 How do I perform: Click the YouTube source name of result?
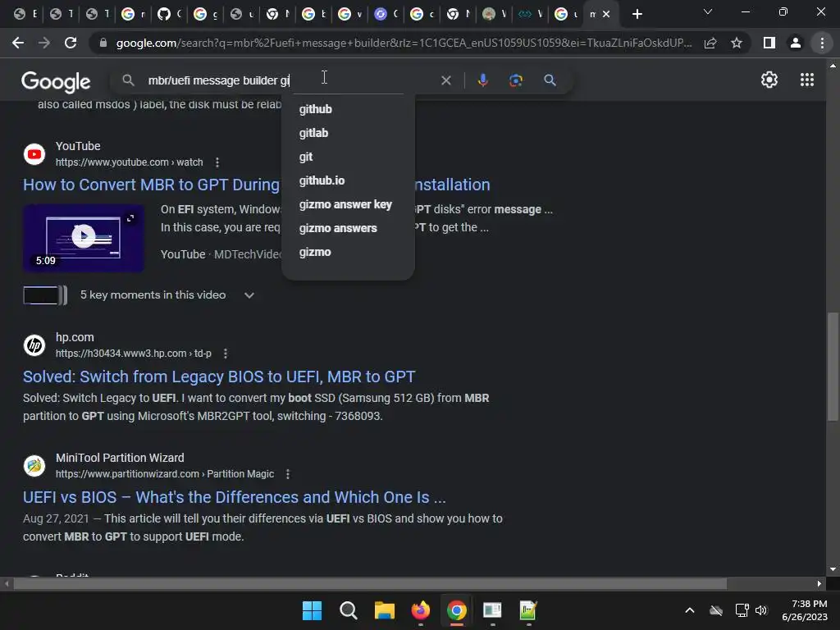pos(78,146)
